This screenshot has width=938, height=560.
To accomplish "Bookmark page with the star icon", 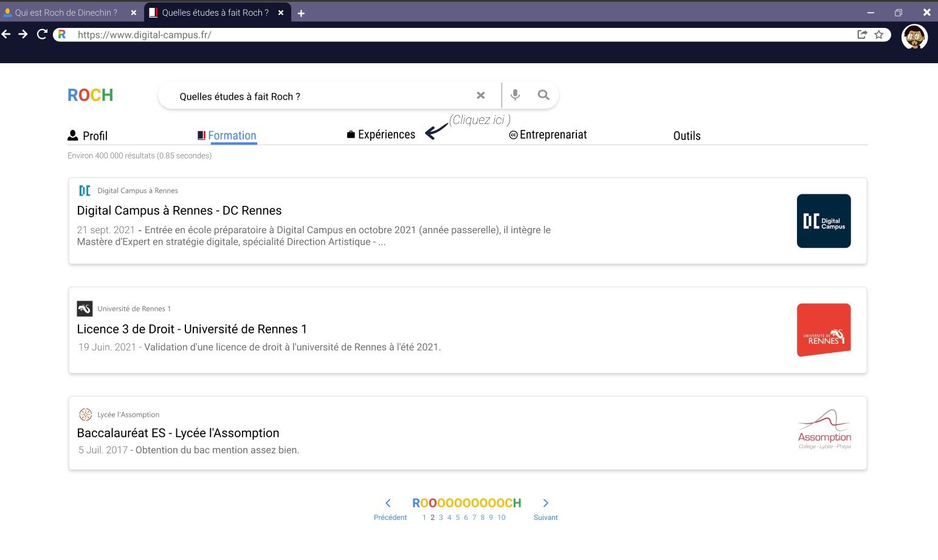I will pyautogui.click(x=879, y=35).
